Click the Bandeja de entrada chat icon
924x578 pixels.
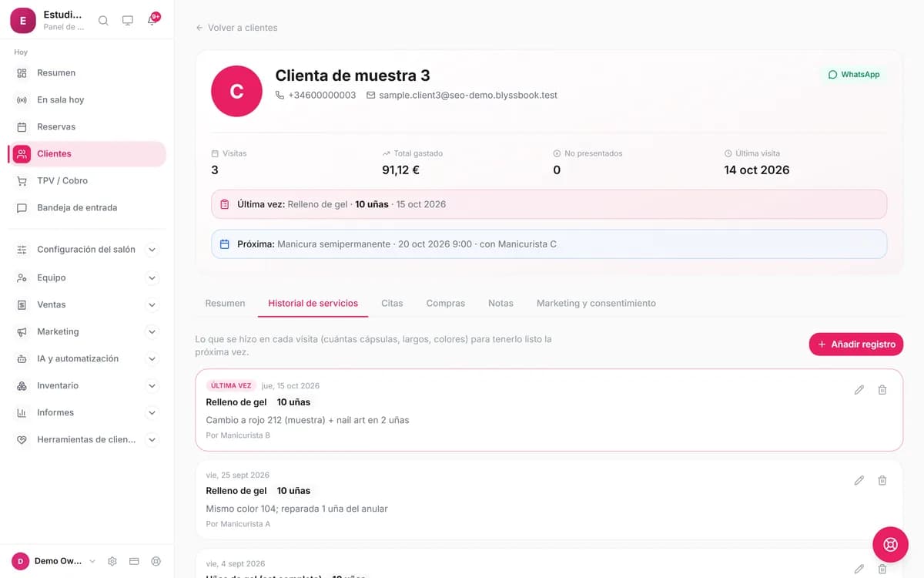click(x=22, y=208)
